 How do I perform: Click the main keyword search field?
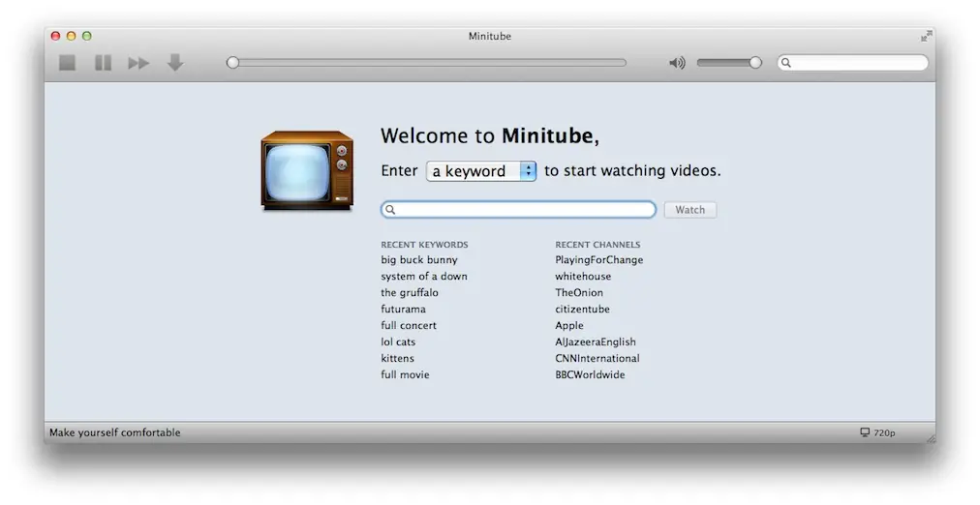point(519,210)
